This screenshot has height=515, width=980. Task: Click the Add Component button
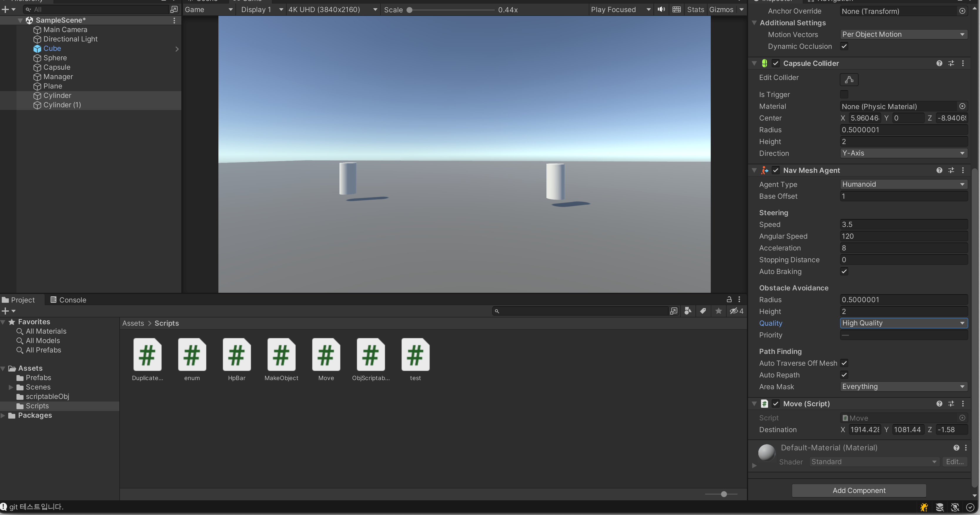(859, 490)
